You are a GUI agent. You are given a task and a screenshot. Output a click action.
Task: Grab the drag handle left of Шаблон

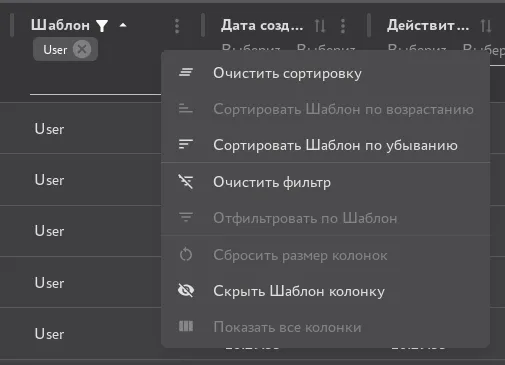pyautogui.click(x=12, y=25)
